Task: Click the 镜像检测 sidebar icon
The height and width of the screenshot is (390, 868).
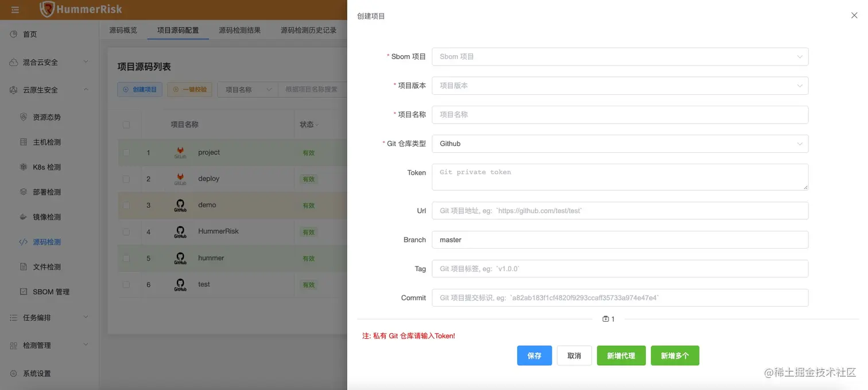Action: (x=24, y=217)
